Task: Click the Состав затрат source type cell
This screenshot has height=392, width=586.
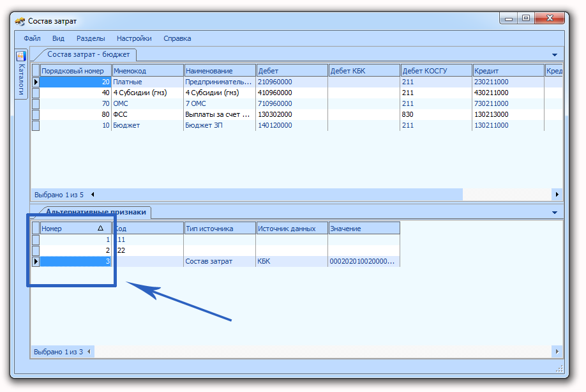Action: coord(220,261)
